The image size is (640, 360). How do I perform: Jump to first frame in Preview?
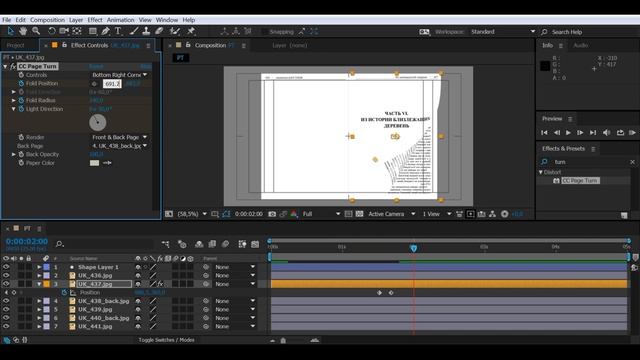pyautogui.click(x=544, y=132)
